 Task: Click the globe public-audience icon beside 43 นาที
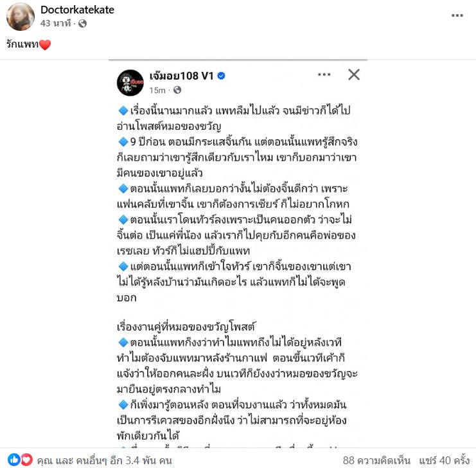(x=83, y=23)
